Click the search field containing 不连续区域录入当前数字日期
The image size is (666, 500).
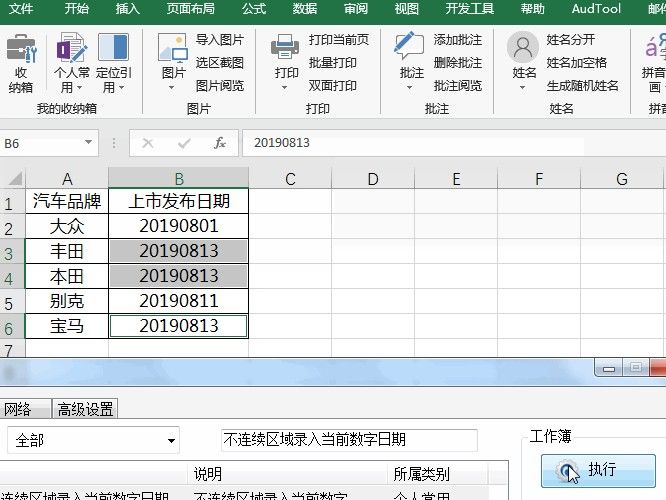(x=349, y=440)
